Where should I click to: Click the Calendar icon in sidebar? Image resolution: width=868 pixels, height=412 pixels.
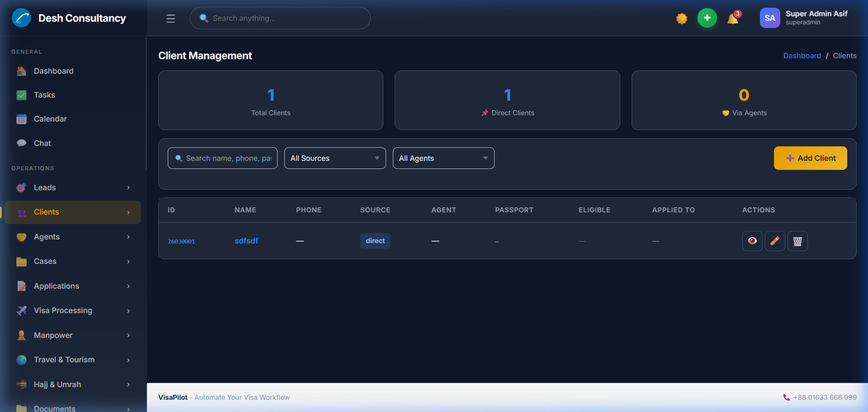[21, 119]
